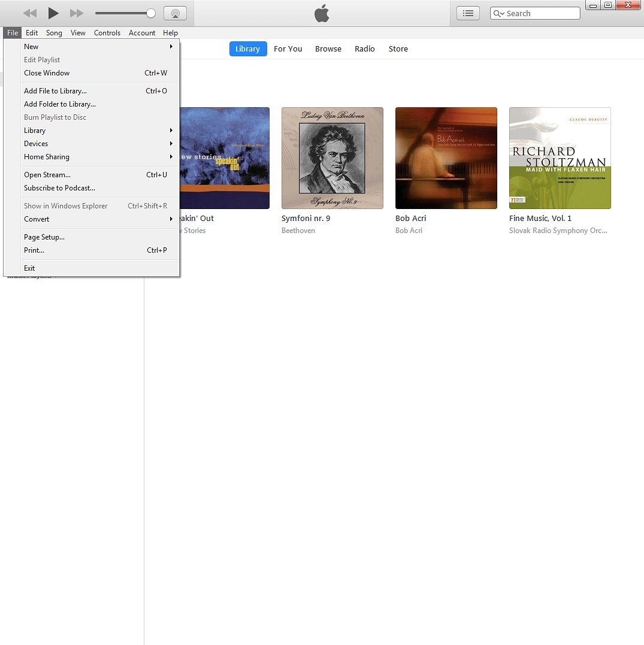Open the Up Next list icon
The height and width of the screenshot is (645, 644).
(x=468, y=13)
